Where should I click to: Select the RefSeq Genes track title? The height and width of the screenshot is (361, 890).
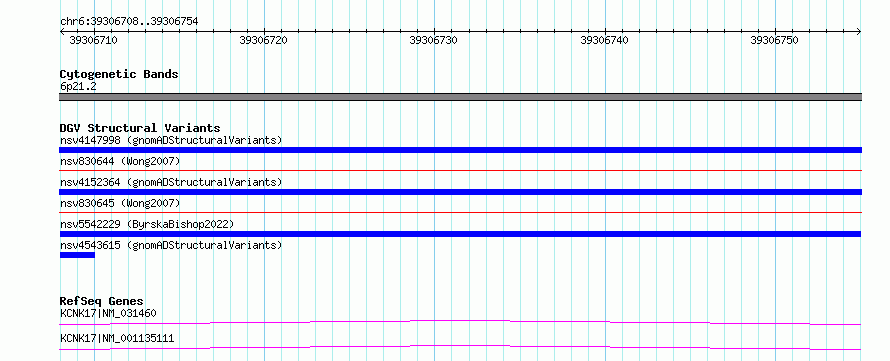tap(102, 301)
